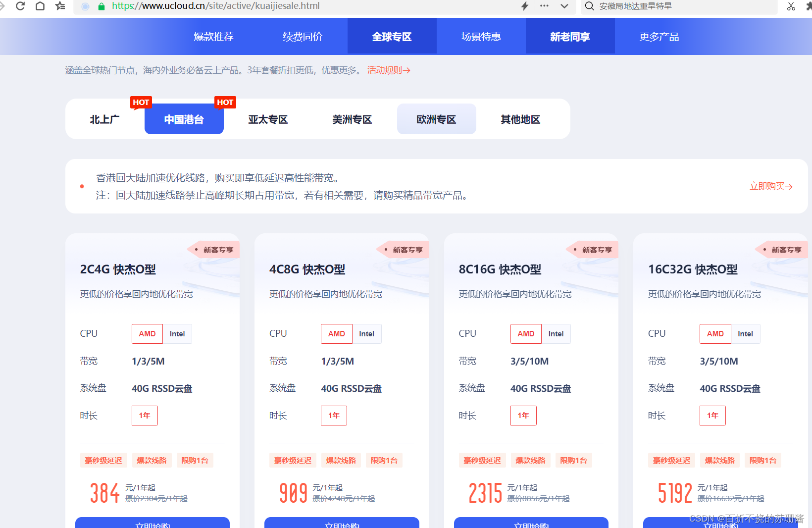This screenshot has width=812, height=528.
Task: Select the 北上广 region tab
Action: coord(104,119)
